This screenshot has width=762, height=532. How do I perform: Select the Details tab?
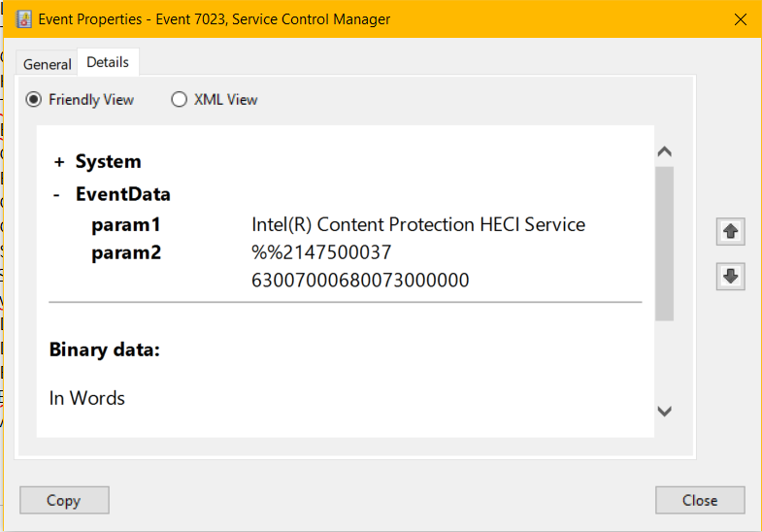click(108, 62)
